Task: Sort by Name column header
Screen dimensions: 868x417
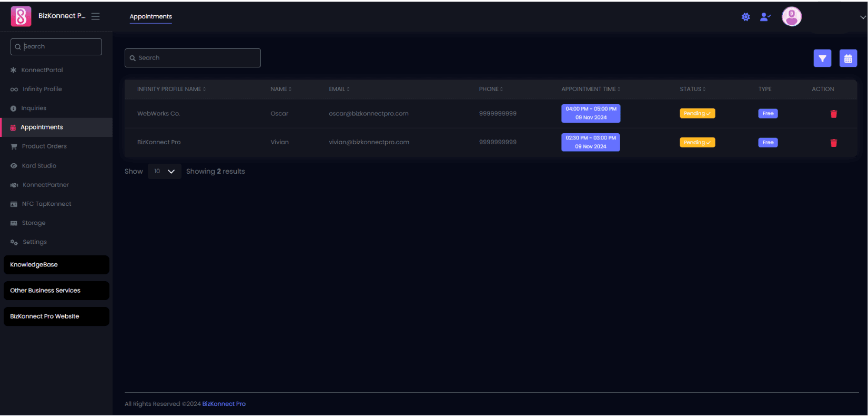Action: point(281,90)
